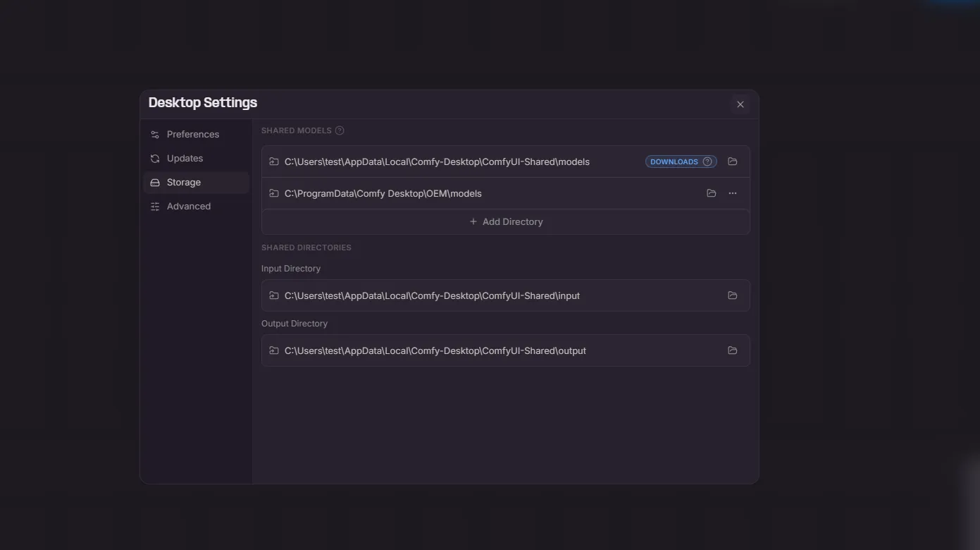Image resolution: width=980 pixels, height=550 pixels.
Task: Click folder icon left of ComfyUI-Shared\input path
Action: tap(274, 295)
